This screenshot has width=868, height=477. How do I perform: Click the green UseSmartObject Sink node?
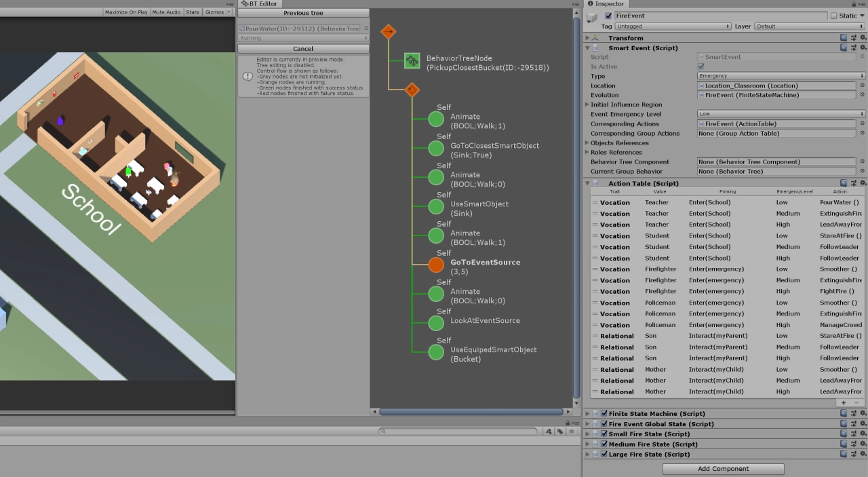pyautogui.click(x=436, y=206)
